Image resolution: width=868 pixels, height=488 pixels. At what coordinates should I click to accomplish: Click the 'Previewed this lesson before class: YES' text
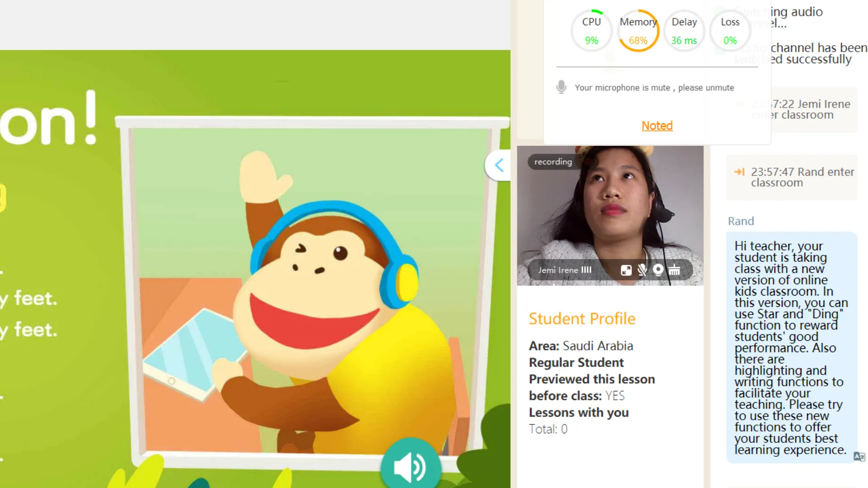[x=592, y=387]
